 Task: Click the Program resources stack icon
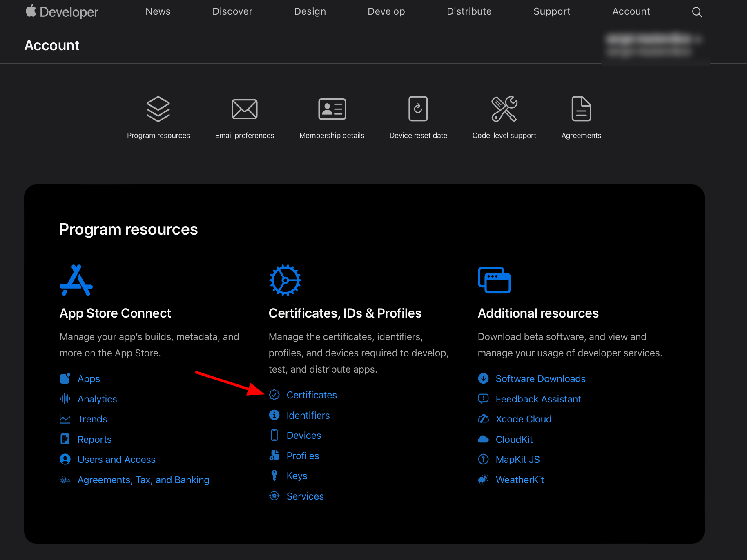point(158,109)
